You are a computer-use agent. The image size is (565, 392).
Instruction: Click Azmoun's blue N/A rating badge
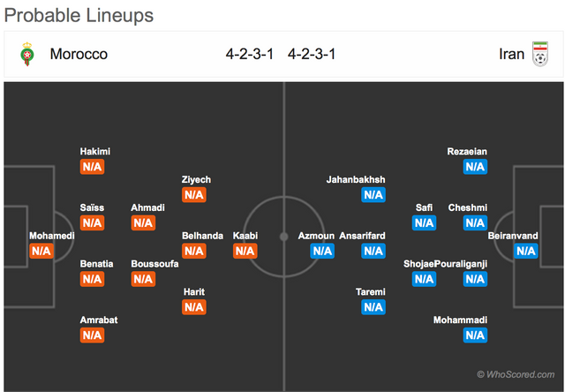[x=322, y=251]
